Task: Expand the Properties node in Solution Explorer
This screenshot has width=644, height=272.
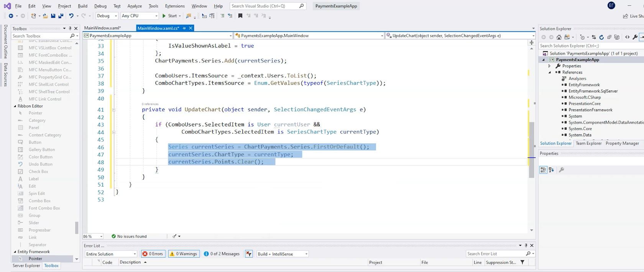Action: 549,66
